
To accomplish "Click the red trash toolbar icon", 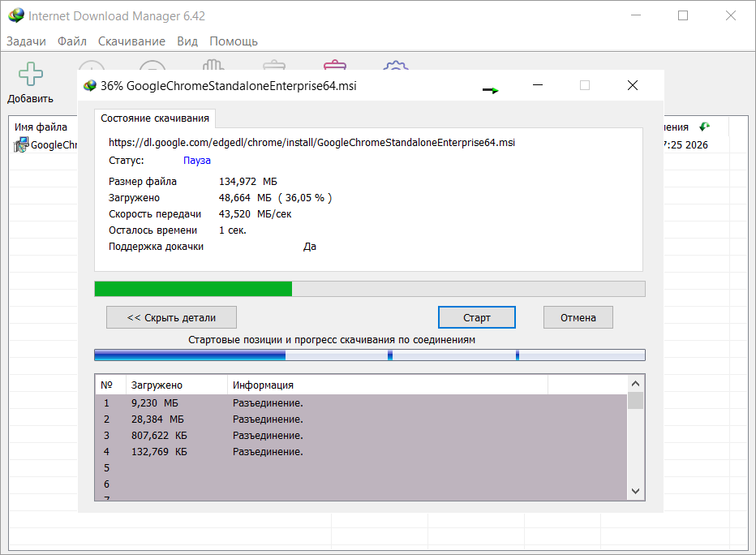I will (x=335, y=65).
